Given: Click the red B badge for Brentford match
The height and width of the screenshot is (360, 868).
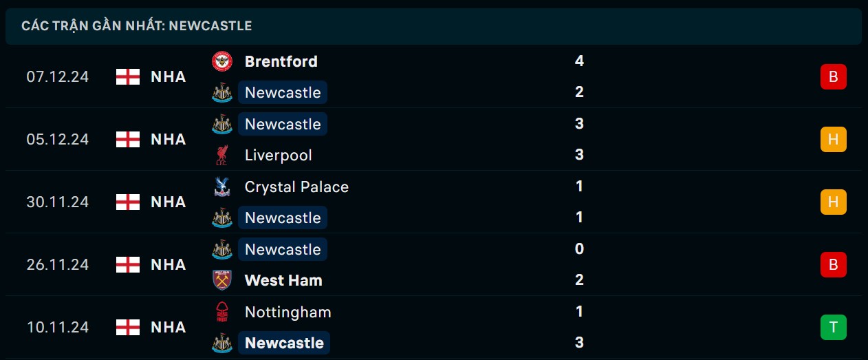Looking at the screenshot, I should click(833, 77).
